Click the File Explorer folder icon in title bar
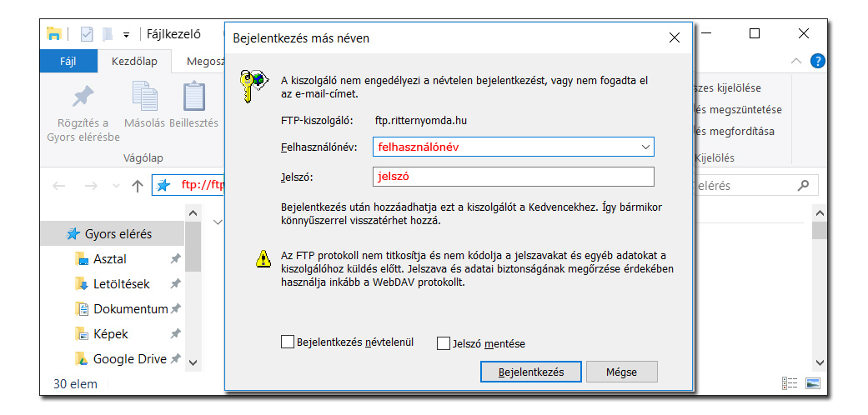The width and height of the screenshot is (868, 415). [x=53, y=34]
